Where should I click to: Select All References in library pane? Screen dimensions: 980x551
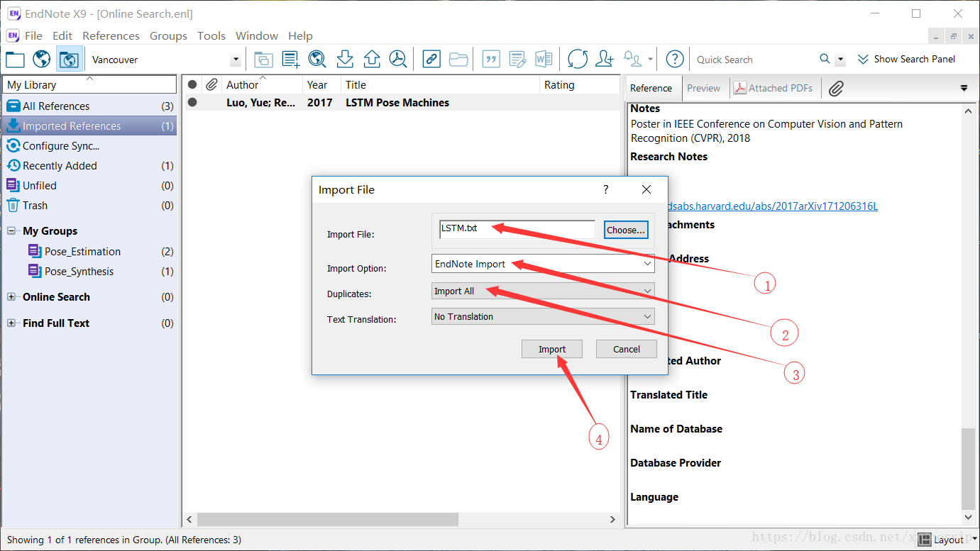[x=89, y=106]
